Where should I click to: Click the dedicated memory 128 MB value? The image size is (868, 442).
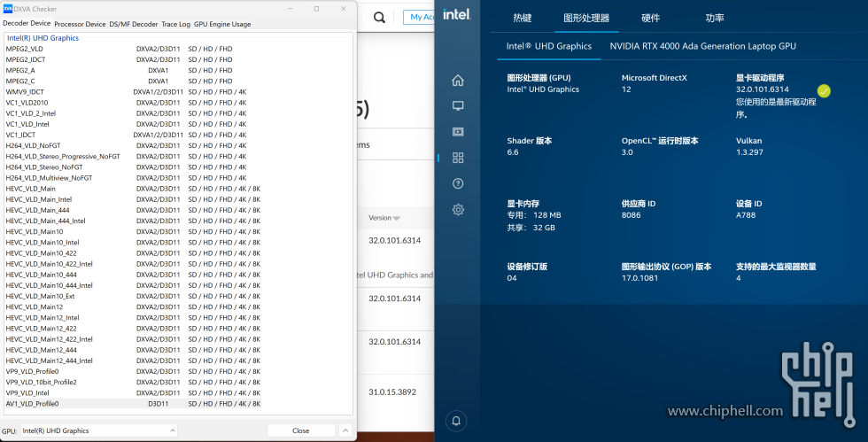[x=547, y=215]
